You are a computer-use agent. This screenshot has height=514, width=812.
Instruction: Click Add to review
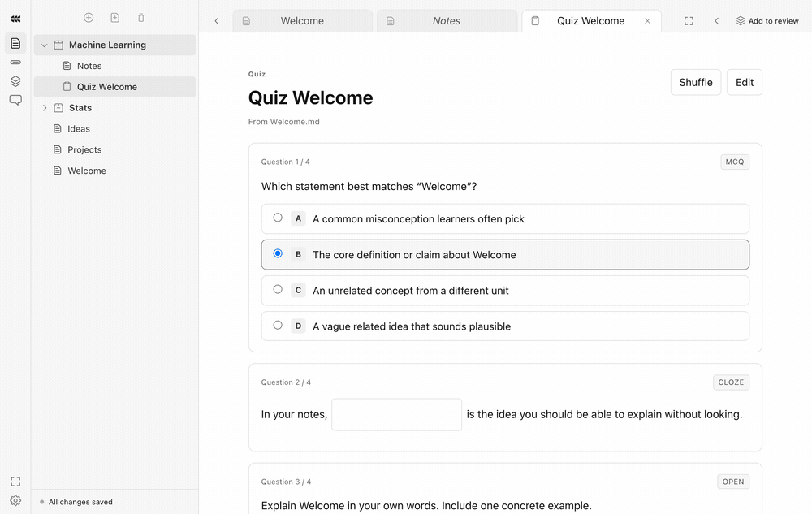767,20
